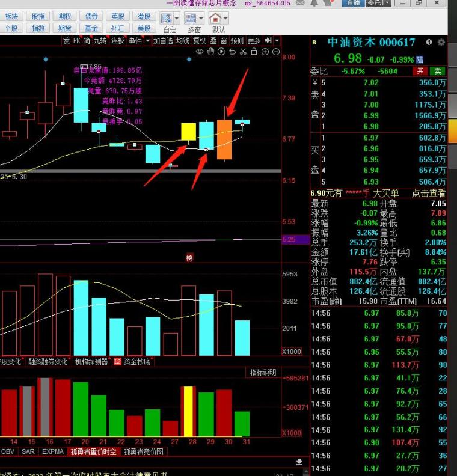The width and height of the screenshot is (457, 476).
Task: Click 点击查看 link for large orders
Action: (x=429, y=193)
